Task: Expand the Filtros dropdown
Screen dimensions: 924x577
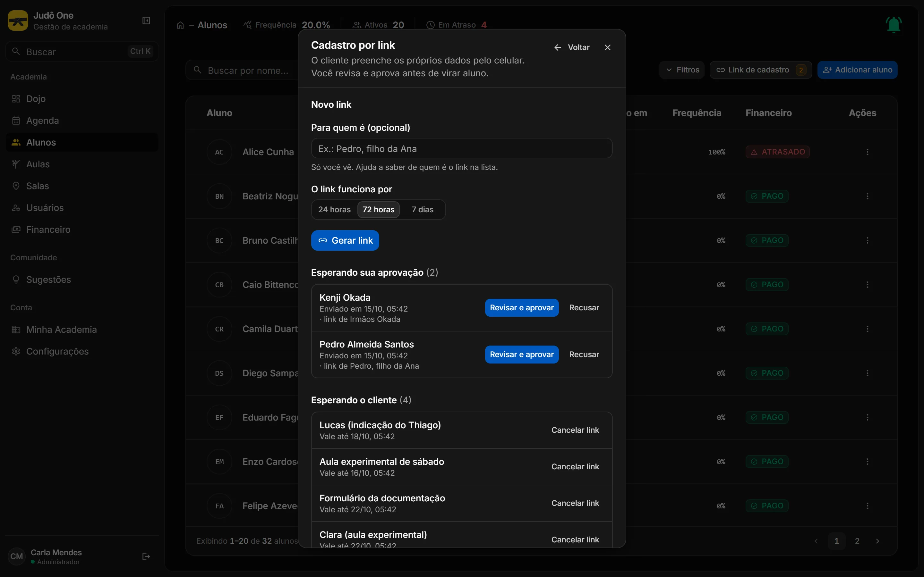Action: tap(682, 70)
